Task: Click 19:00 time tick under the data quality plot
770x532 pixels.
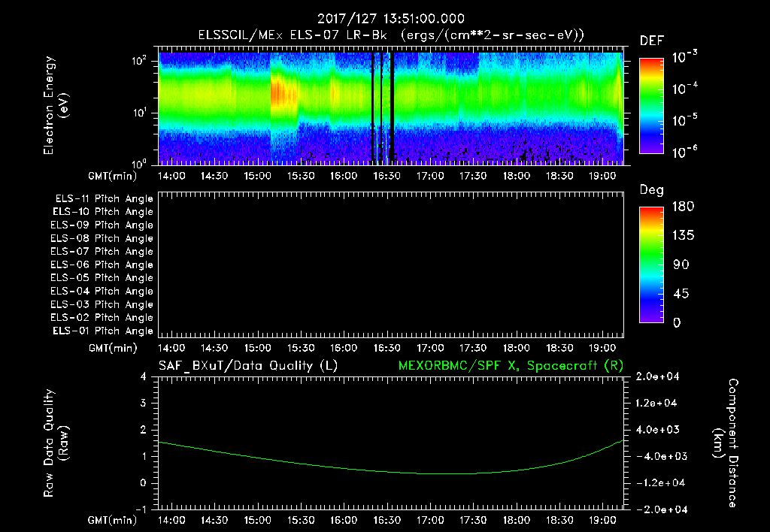Action: tap(602, 520)
